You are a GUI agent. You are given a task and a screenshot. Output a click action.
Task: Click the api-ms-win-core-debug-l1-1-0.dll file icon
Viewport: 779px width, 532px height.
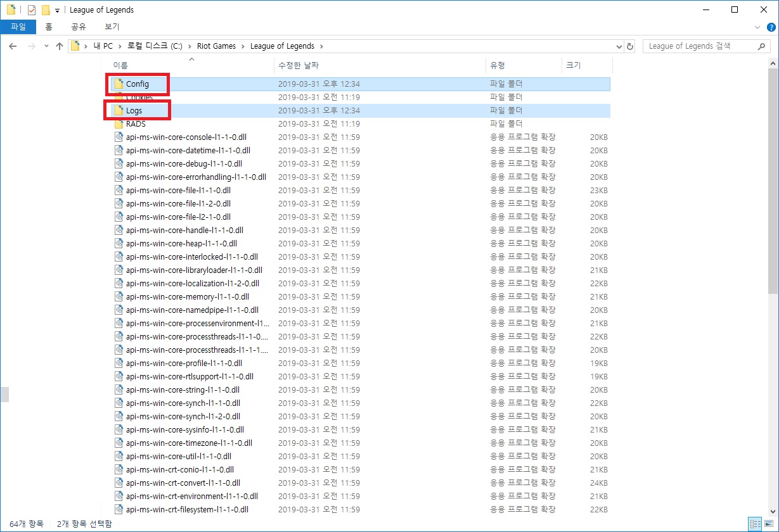[119, 164]
